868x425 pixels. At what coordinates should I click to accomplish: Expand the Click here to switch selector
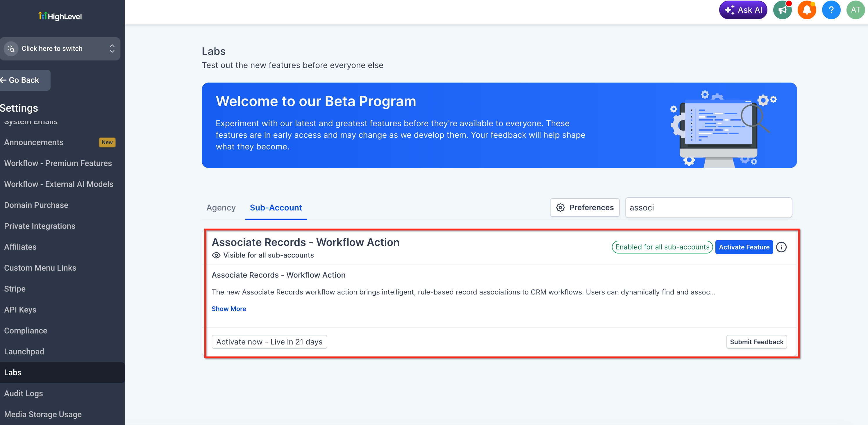[60, 49]
